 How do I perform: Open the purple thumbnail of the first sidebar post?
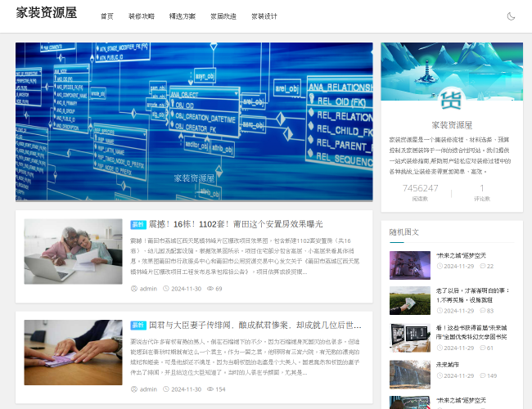(x=410, y=265)
